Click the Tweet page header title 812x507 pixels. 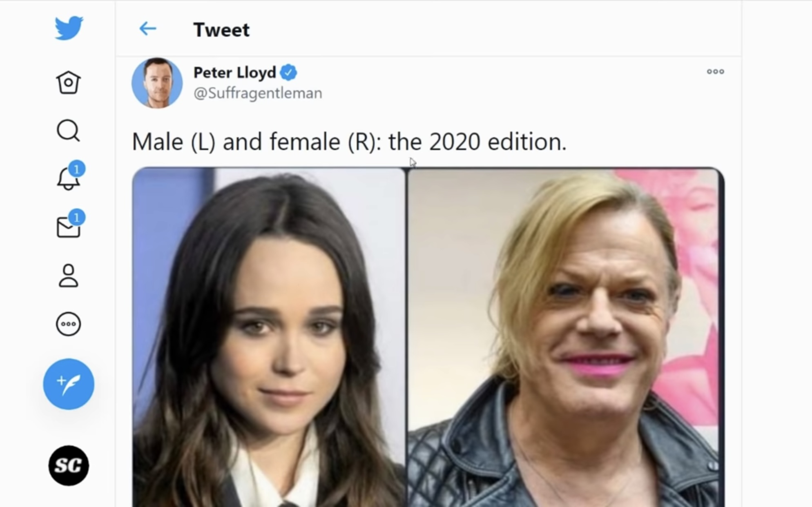(x=221, y=30)
